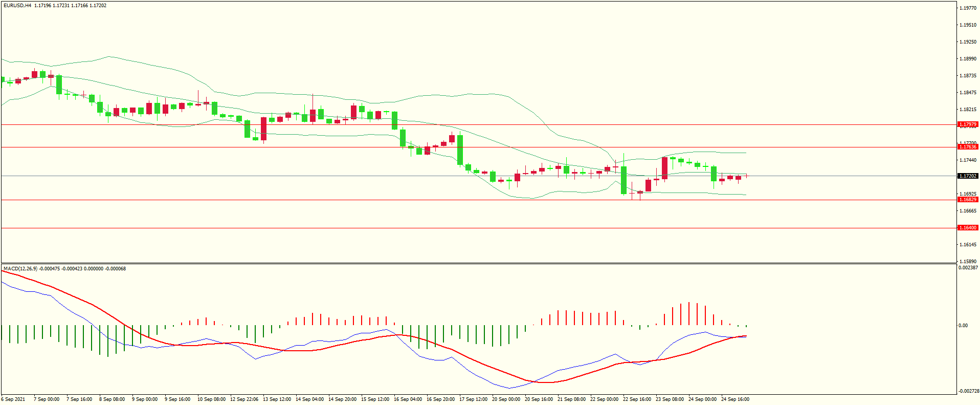
Task: Click the 1.18475 price axis label
Action: pyautogui.click(x=968, y=93)
